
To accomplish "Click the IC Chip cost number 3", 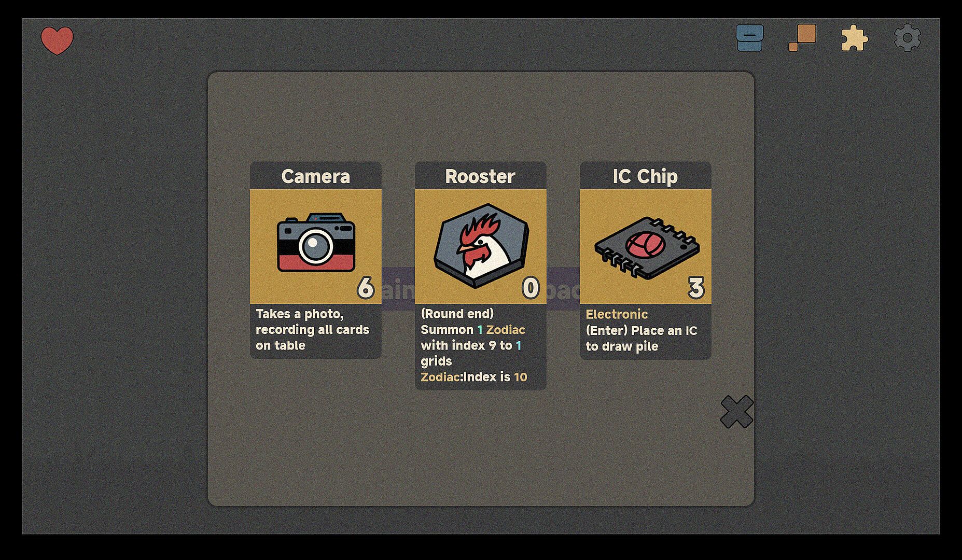I will (696, 288).
